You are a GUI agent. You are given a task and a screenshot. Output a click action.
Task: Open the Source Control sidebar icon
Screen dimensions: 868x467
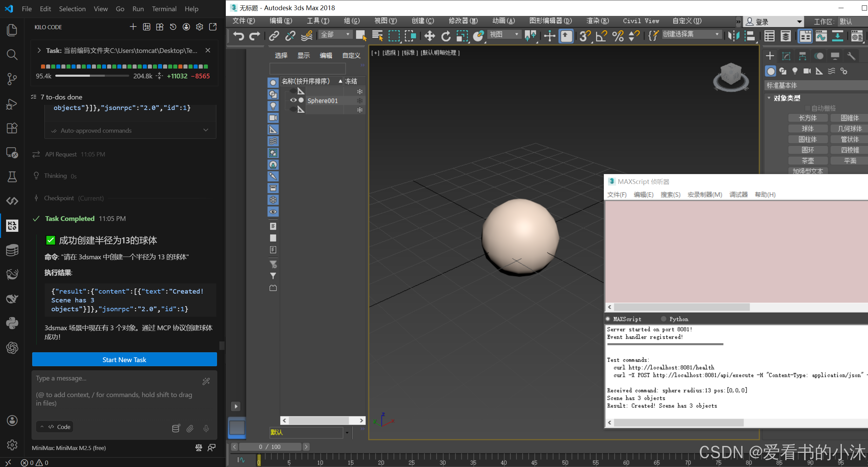coord(12,79)
